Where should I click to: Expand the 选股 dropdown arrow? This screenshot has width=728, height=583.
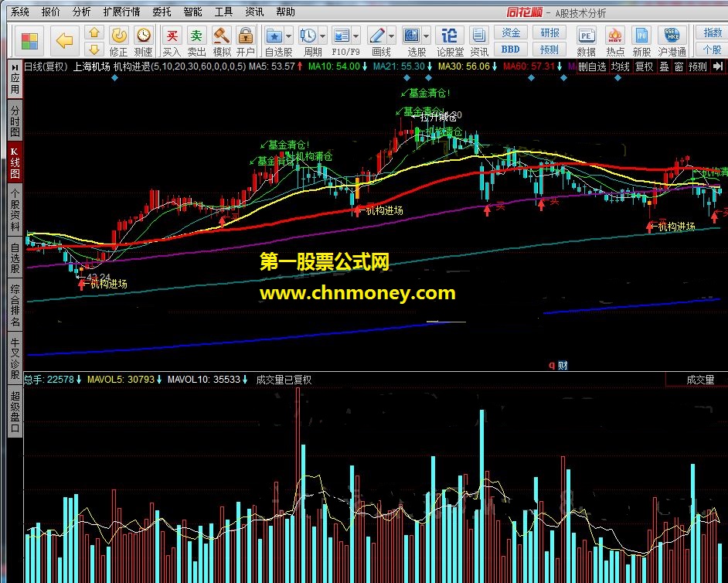427,36
